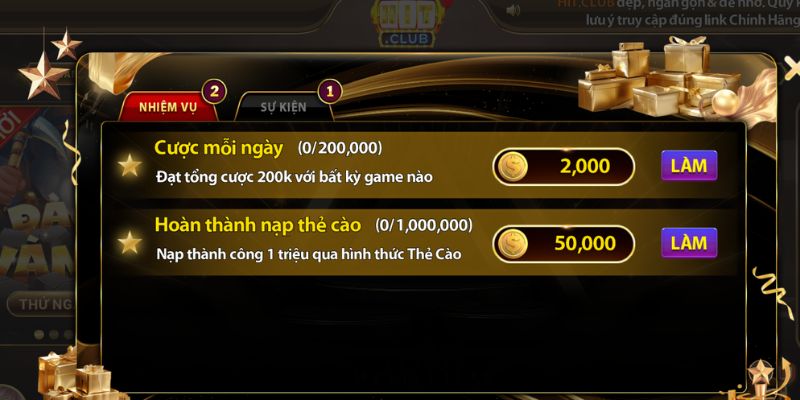The height and width of the screenshot is (400, 800).
Task: Click the gold coin icon on the 50,000 reward
Action: tap(513, 244)
